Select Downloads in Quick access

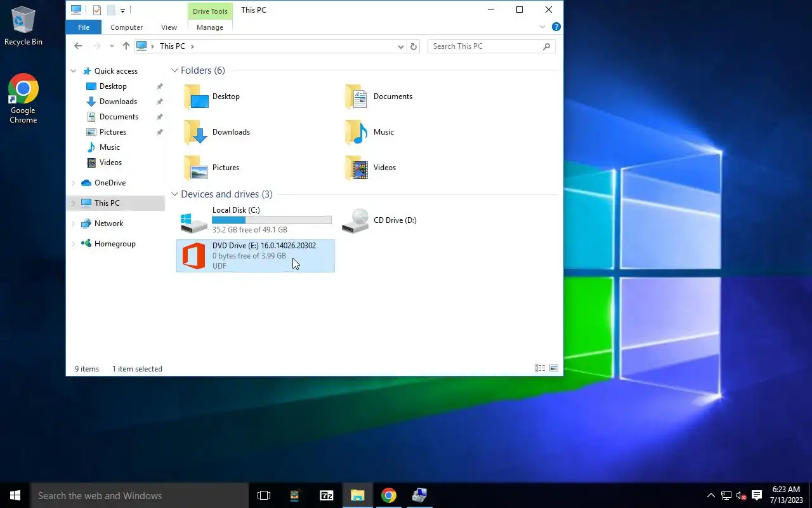118,102
